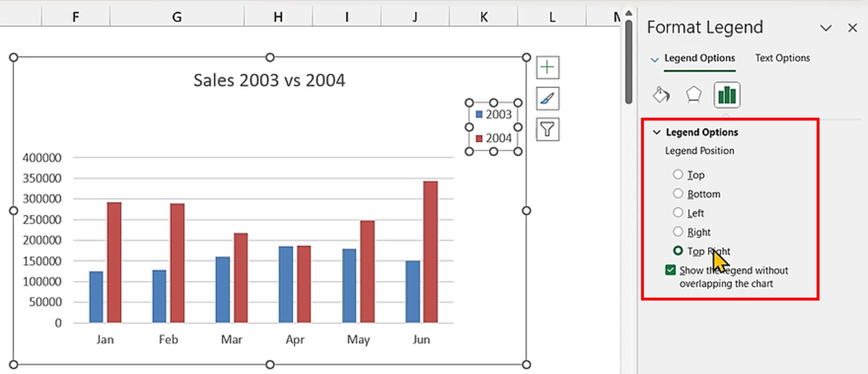The image size is (868, 374).
Task: Switch to the Text Options tab
Action: point(782,58)
